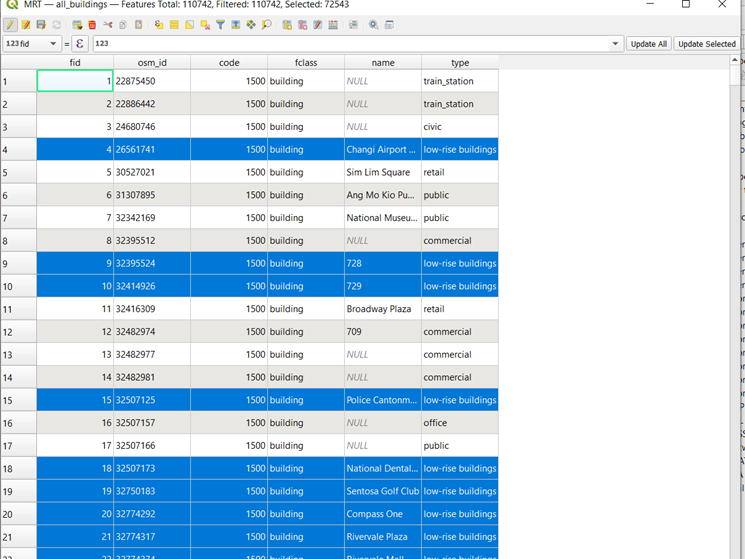
Task: Delete selected features with trash icon
Action: coord(92,25)
